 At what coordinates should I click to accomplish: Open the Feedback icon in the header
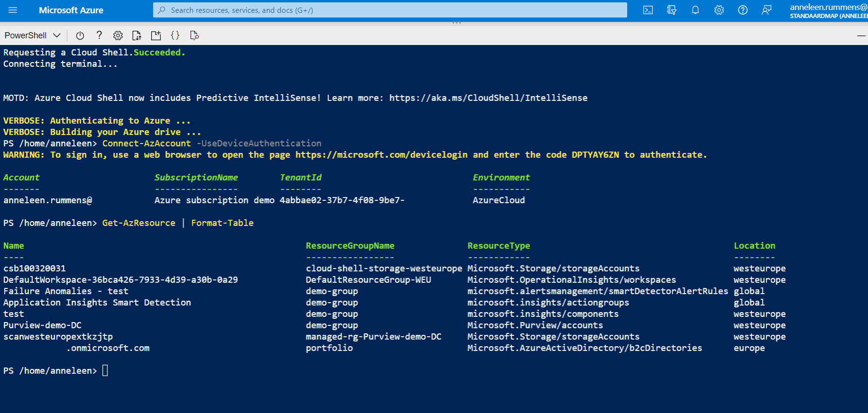tap(767, 10)
